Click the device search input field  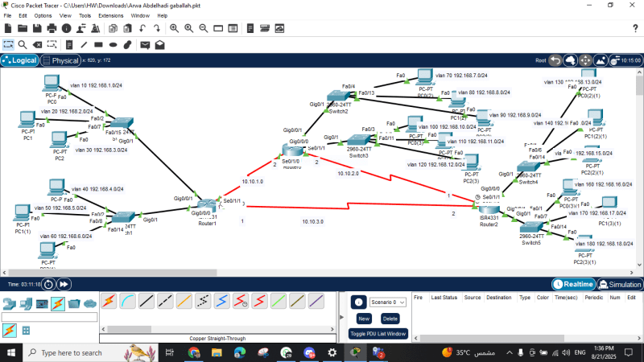pyautogui.click(x=49, y=317)
